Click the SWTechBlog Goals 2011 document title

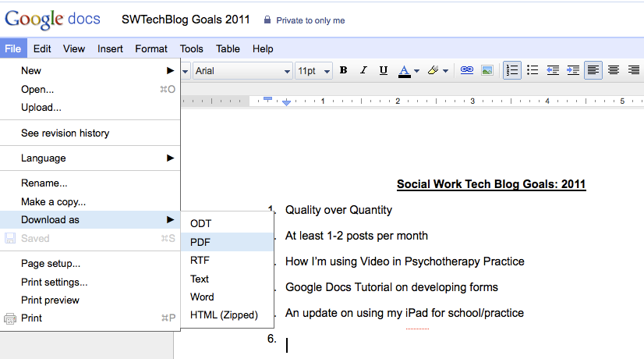186,20
